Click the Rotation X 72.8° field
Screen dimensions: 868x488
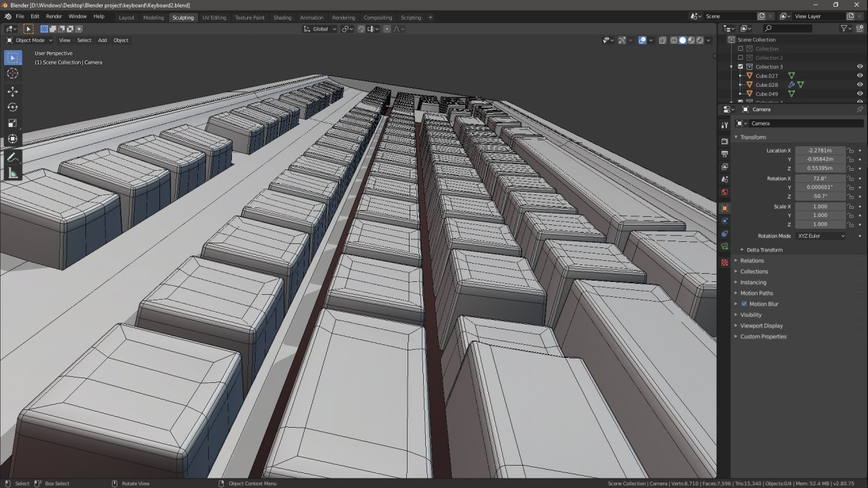[x=821, y=178]
